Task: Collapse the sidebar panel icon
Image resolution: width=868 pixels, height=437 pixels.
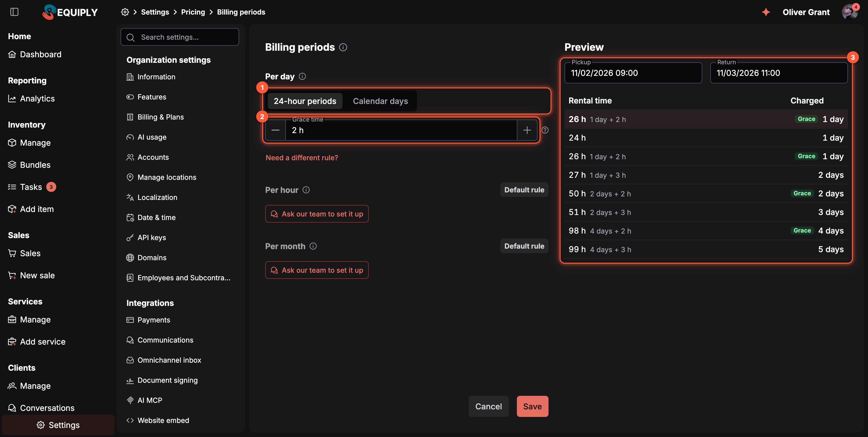Action: (x=14, y=12)
